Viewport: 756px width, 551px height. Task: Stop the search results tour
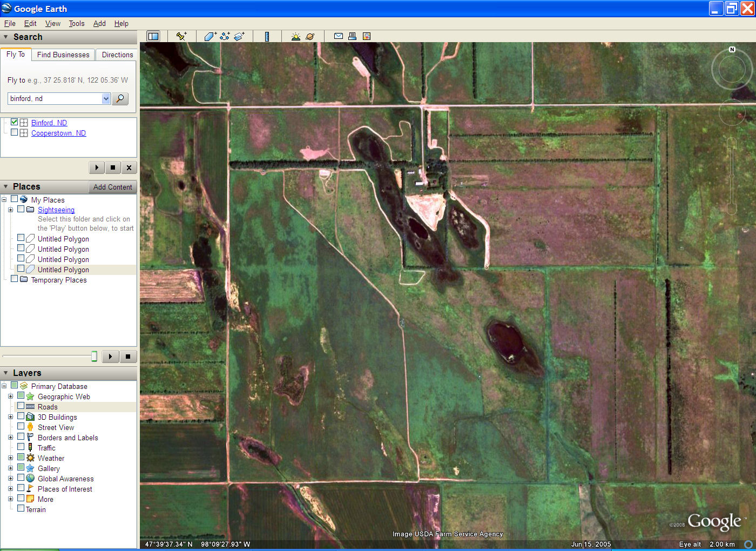point(112,167)
